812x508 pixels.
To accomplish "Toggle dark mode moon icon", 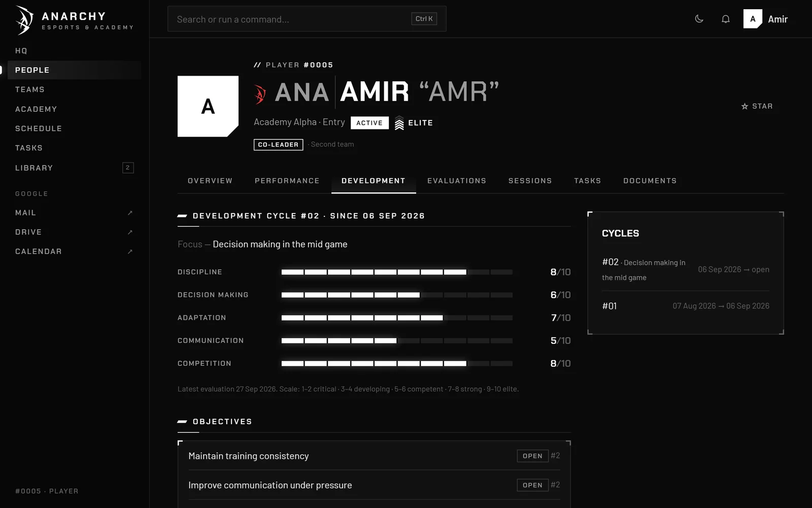I will click(x=699, y=19).
